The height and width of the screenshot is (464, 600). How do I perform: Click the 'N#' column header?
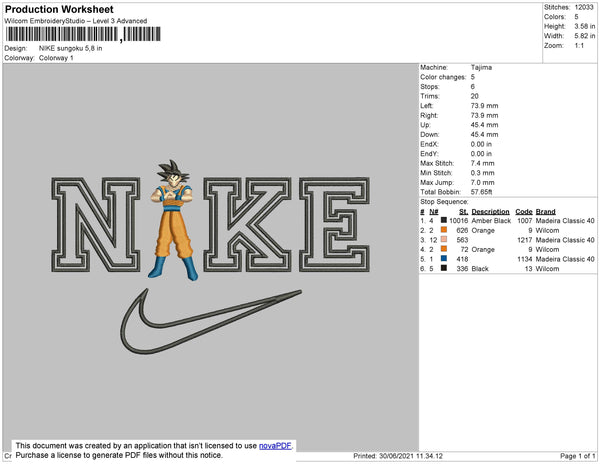tap(434, 212)
